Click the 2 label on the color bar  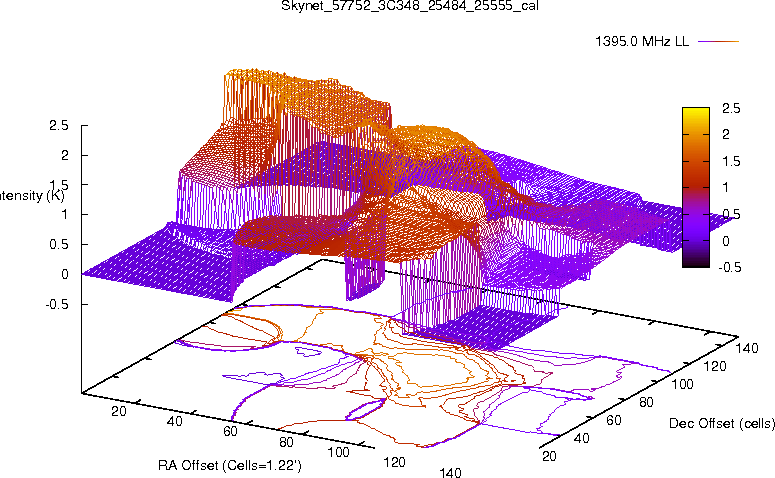point(726,134)
